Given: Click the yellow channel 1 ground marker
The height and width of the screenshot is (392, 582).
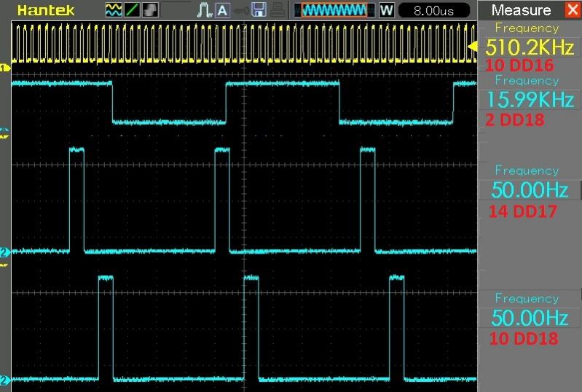Looking at the screenshot, I should click(5, 68).
